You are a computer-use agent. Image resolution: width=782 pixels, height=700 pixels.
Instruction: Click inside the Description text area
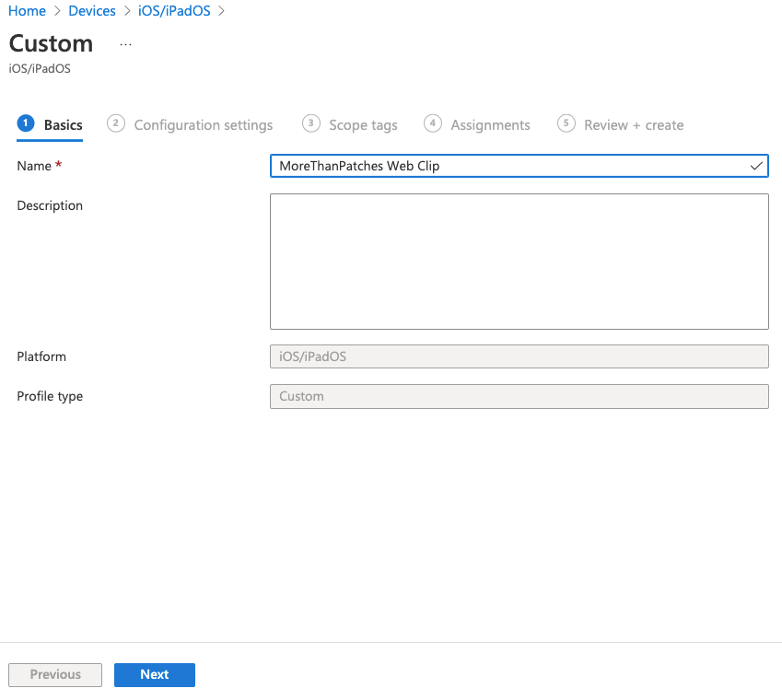click(x=519, y=261)
